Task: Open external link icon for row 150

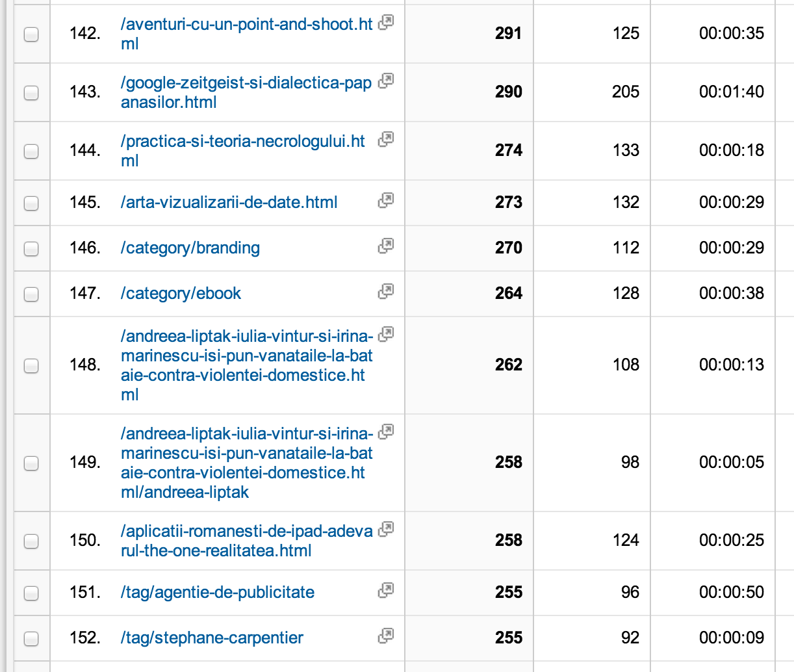Action: click(386, 530)
